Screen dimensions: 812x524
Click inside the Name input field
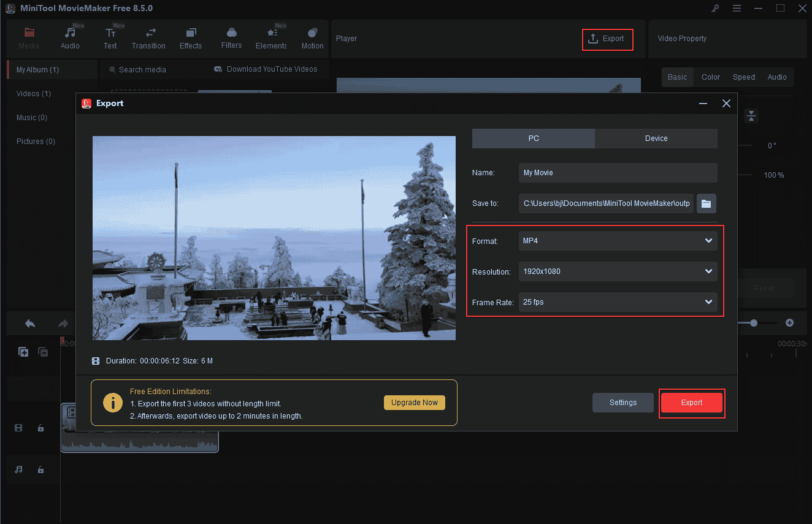[x=618, y=173]
